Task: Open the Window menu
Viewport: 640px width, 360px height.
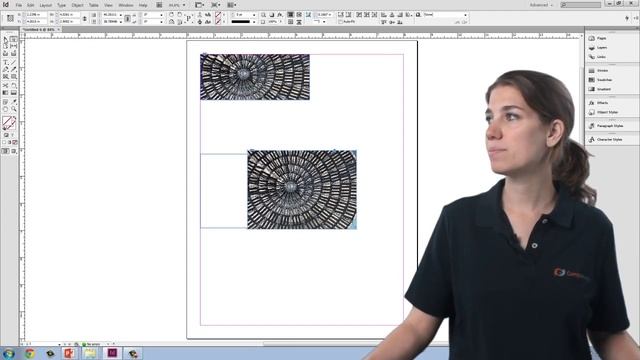Action: pyautogui.click(x=126, y=5)
